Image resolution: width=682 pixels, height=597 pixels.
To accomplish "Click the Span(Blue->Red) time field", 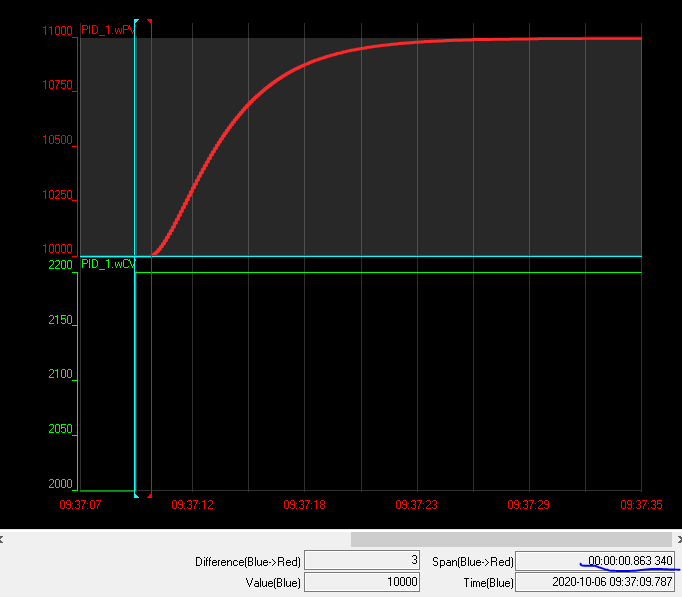I will tap(595, 560).
